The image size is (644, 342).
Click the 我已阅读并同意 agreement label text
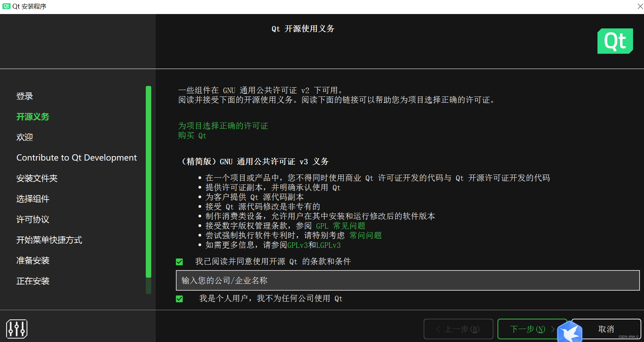pyautogui.click(x=273, y=262)
